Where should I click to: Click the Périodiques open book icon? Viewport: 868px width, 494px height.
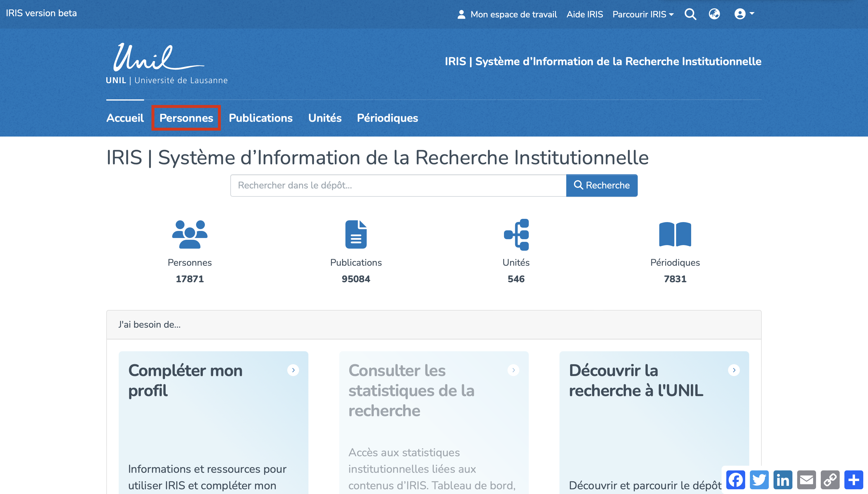click(x=675, y=234)
